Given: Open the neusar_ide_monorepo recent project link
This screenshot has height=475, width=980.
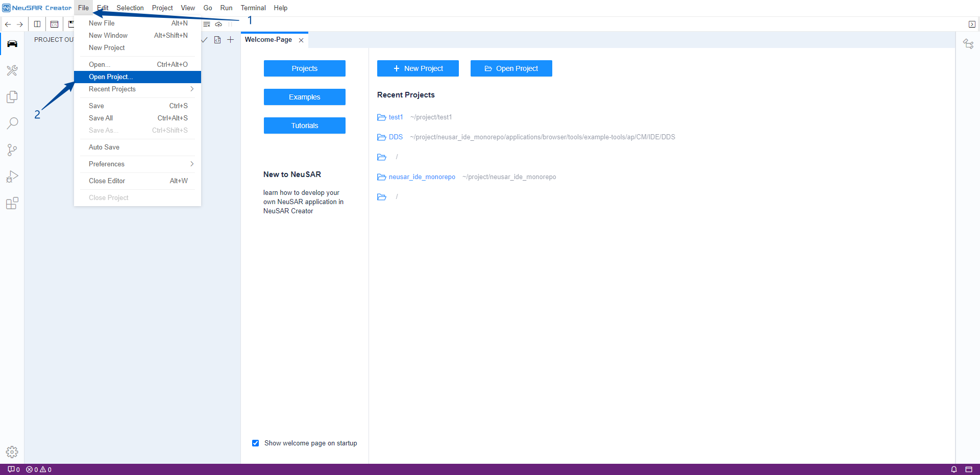Looking at the screenshot, I should pyautogui.click(x=422, y=177).
